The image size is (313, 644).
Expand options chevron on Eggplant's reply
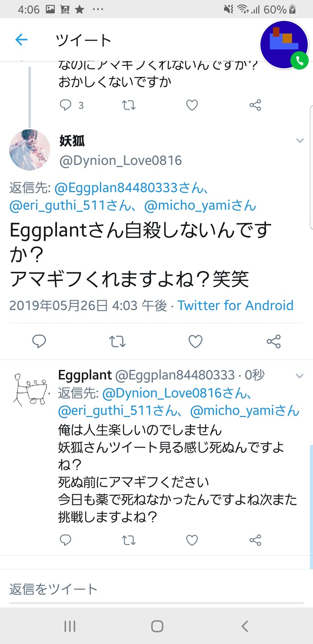click(x=300, y=376)
